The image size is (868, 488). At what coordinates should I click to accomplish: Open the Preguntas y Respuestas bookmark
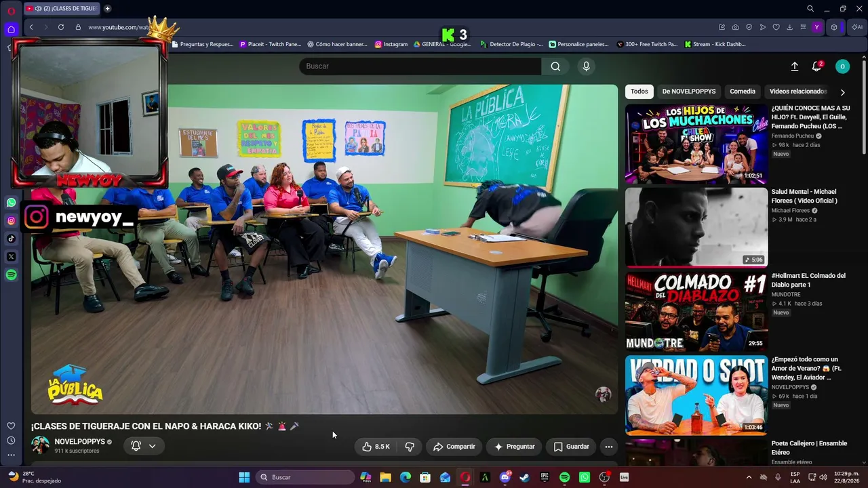[x=202, y=45]
